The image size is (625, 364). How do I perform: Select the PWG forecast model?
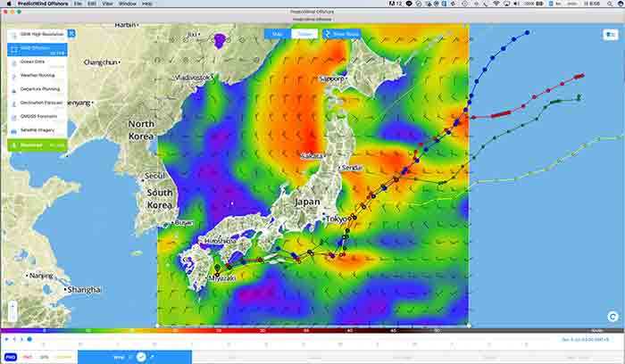click(x=11, y=357)
